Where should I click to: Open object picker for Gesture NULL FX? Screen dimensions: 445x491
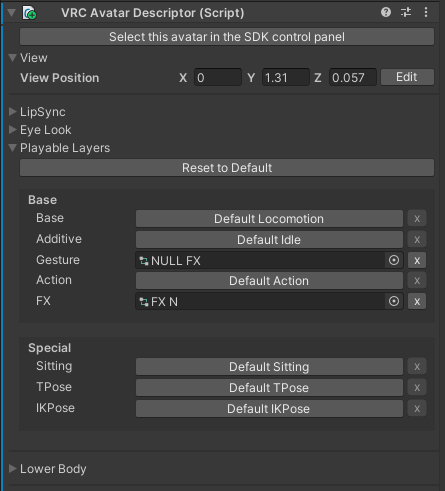point(394,260)
